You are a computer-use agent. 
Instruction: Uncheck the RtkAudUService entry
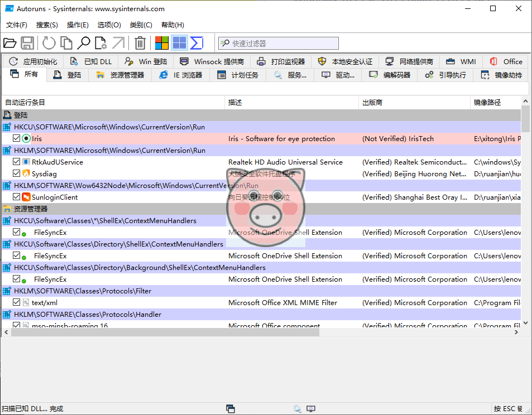[16, 162]
